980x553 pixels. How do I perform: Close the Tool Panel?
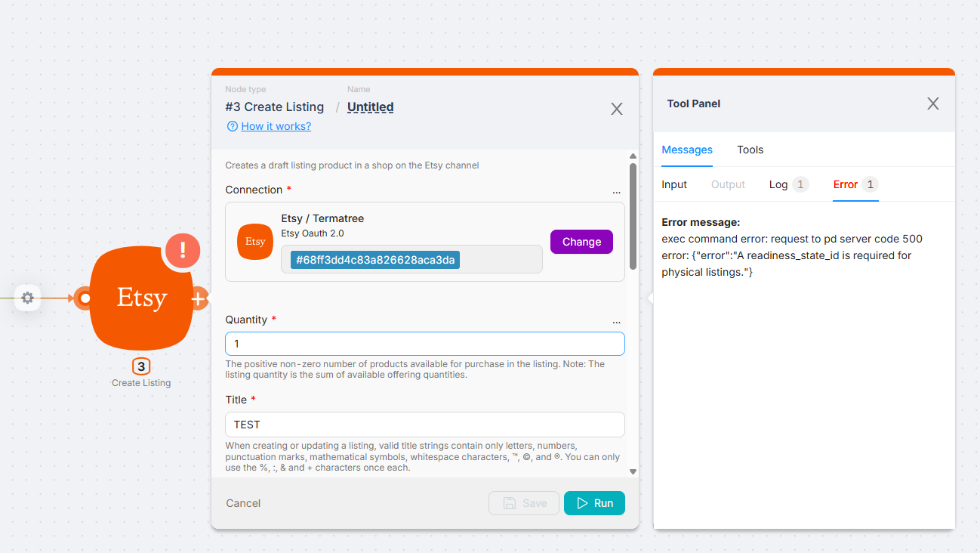point(933,103)
